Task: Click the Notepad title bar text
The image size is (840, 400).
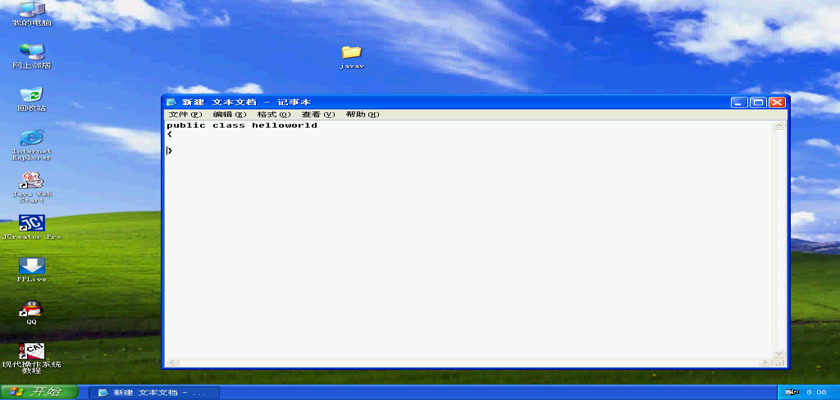Action: (246, 102)
